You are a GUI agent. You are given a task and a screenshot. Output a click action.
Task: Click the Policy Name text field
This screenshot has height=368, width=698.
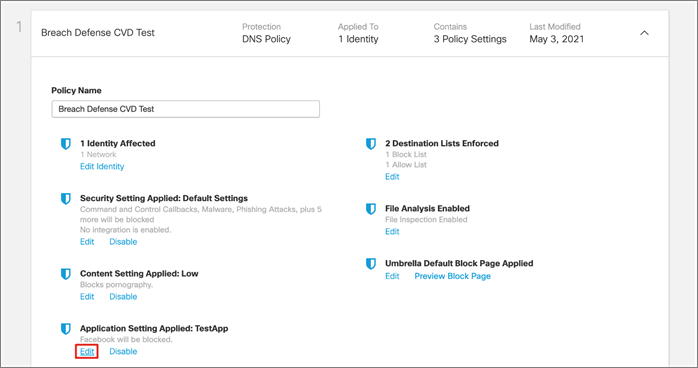click(186, 109)
